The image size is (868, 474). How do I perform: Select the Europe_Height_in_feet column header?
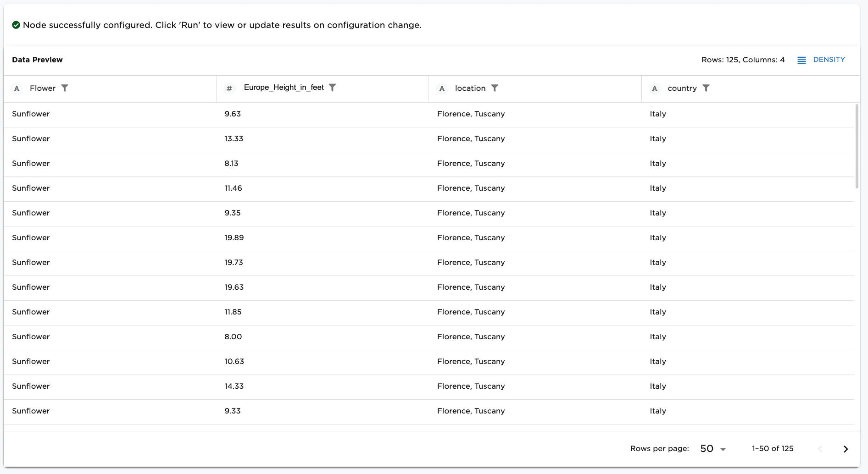[x=284, y=88]
